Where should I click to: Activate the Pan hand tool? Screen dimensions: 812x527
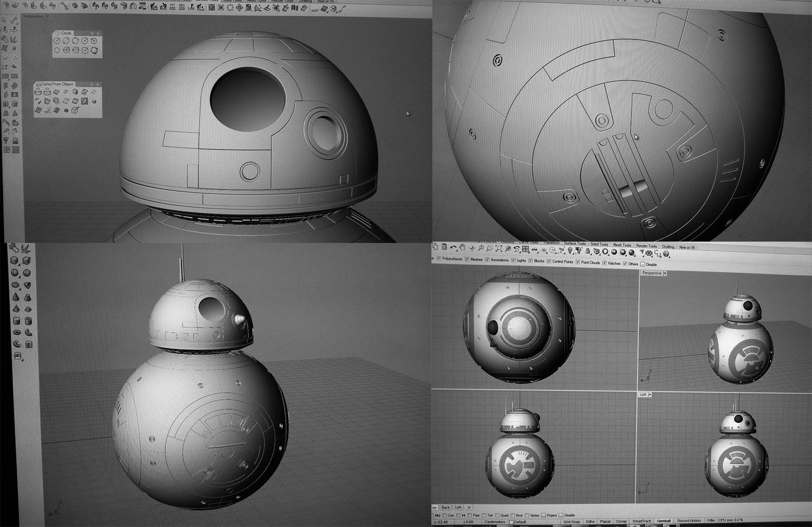pyautogui.click(x=462, y=247)
